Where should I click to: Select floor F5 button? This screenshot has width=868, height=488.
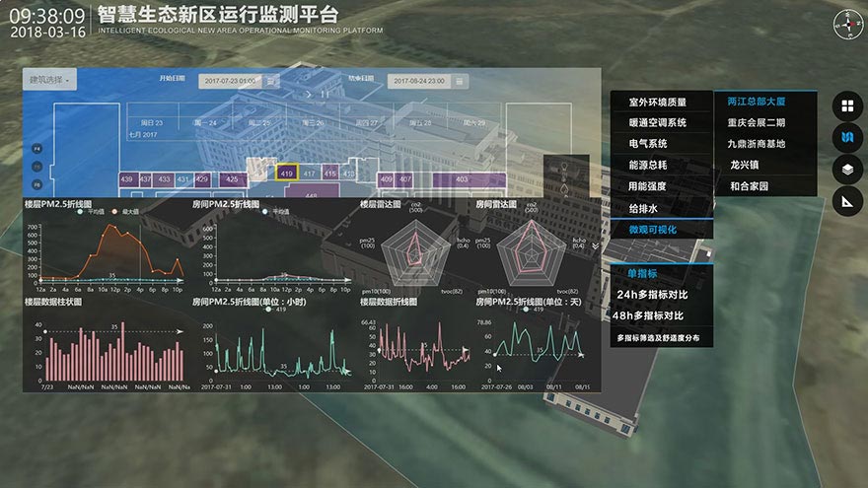37,167
